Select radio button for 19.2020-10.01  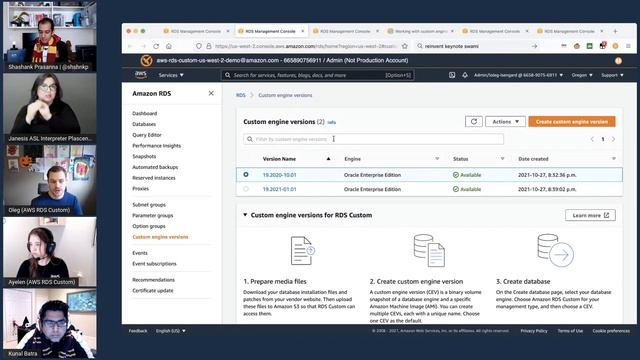pyautogui.click(x=246, y=175)
